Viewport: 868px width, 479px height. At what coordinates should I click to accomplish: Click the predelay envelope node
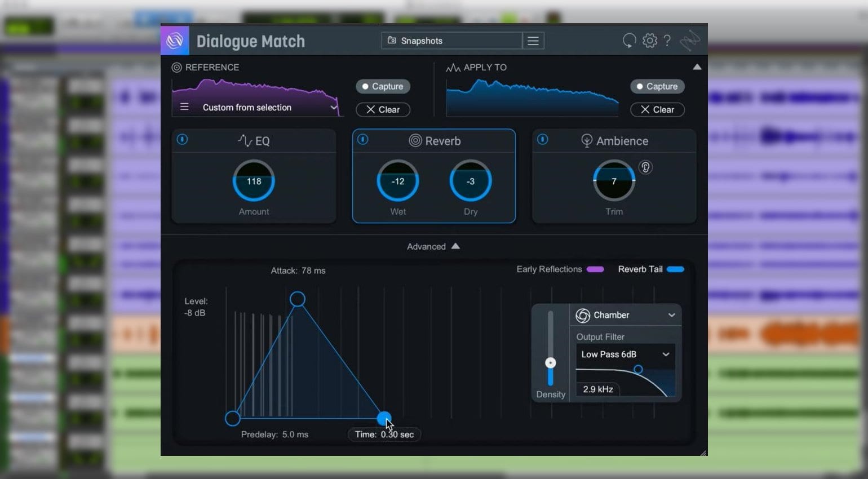[x=233, y=418]
